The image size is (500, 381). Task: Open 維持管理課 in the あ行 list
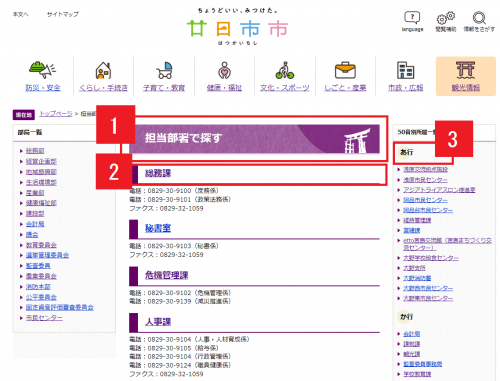click(417, 220)
